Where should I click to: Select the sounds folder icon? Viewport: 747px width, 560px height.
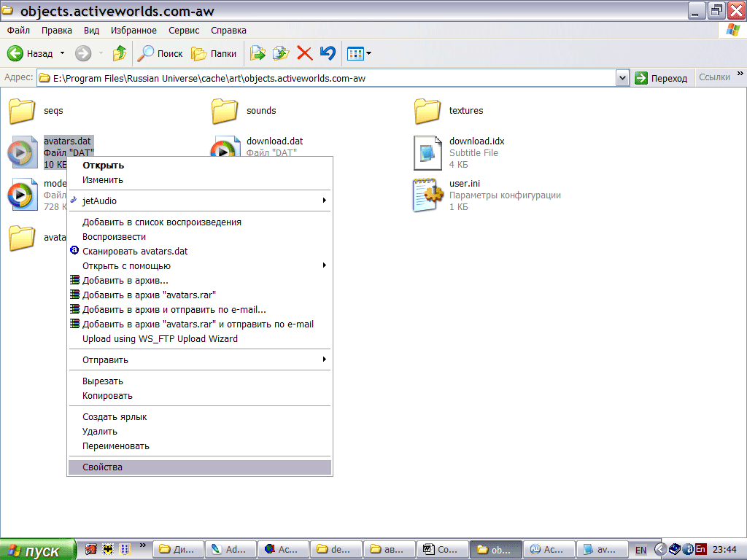[225, 111]
